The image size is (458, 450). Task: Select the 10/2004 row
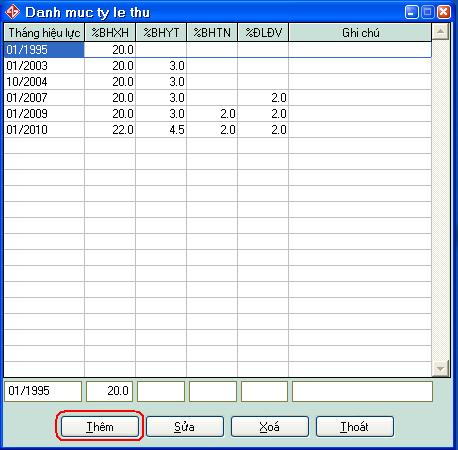point(218,82)
